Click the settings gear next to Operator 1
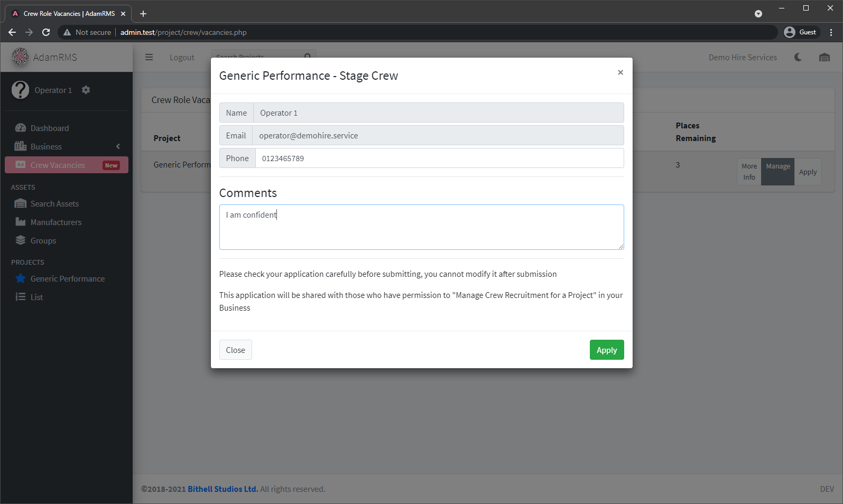 pos(86,90)
